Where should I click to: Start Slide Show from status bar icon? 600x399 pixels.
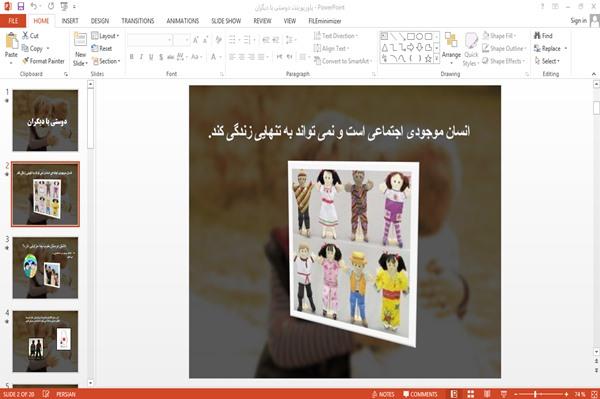point(504,394)
